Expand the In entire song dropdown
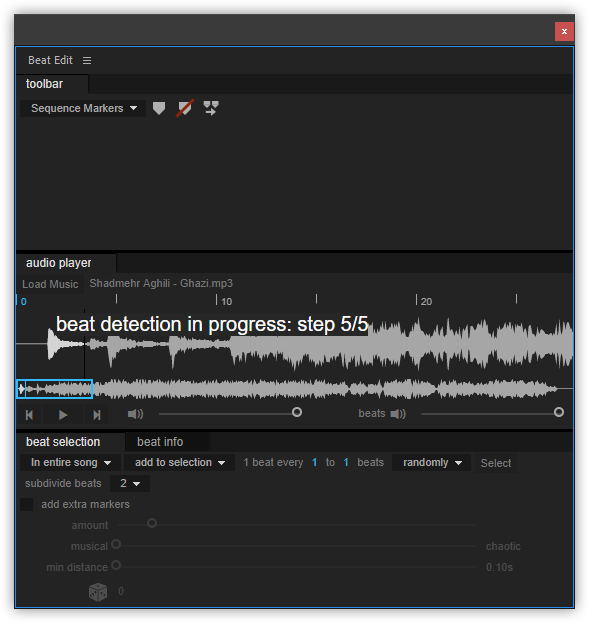The height and width of the screenshot is (623, 589). pos(70,462)
